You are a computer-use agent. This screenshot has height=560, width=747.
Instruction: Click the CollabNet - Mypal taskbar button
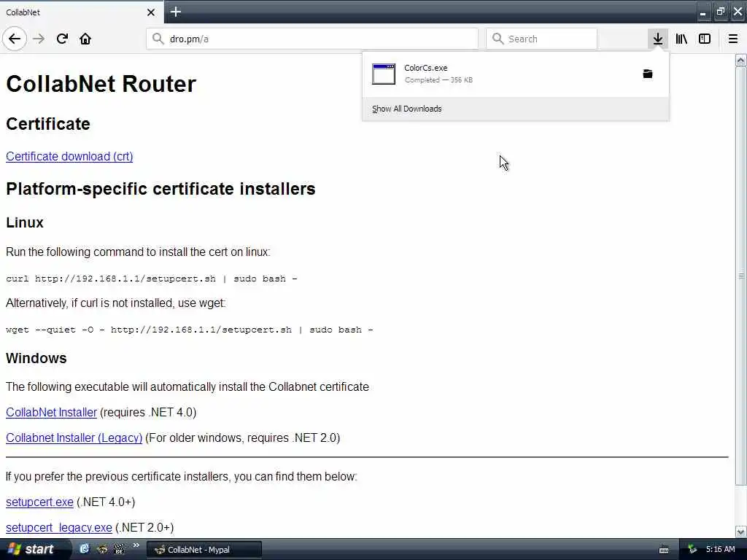click(204, 550)
